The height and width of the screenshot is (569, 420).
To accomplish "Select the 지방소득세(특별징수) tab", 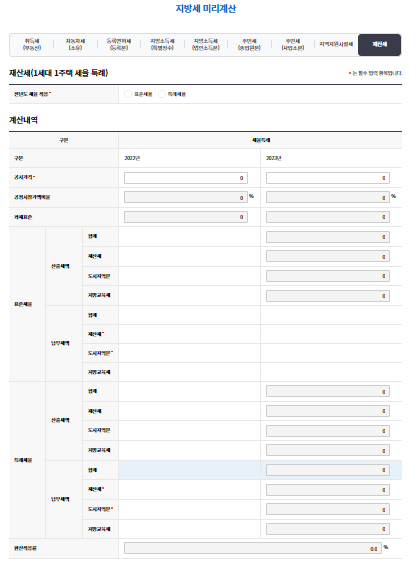I will coord(162,45).
